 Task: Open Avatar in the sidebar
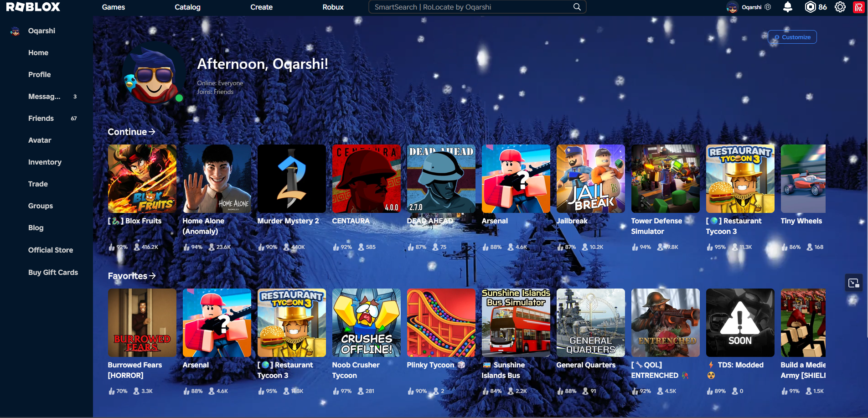click(40, 140)
